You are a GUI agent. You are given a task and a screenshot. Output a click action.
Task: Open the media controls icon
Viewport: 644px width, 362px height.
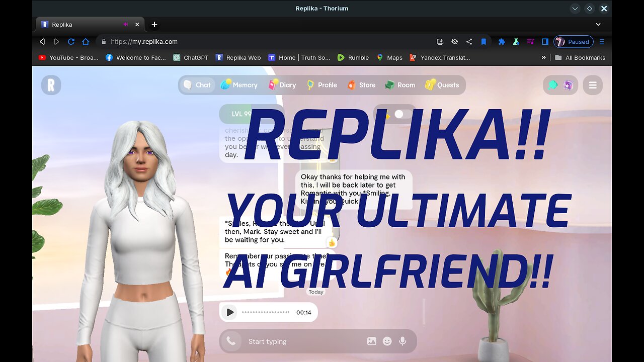[530, 42]
